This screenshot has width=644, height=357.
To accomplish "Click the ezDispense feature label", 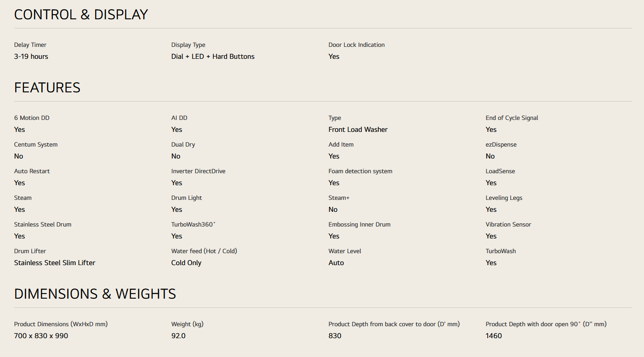I will [x=501, y=145].
